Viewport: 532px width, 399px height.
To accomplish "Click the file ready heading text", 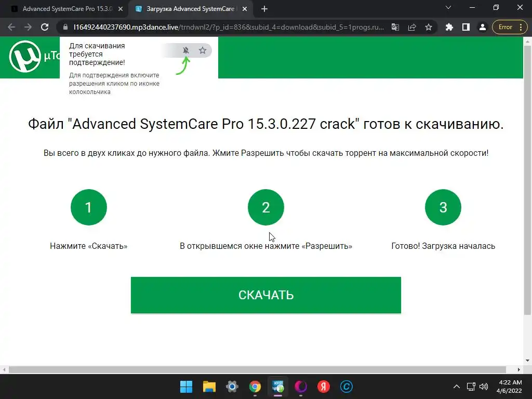I will coord(265,124).
